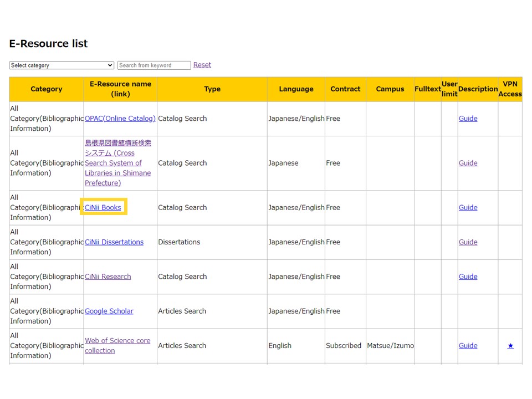Open the CiNii Books link
532x399 pixels.
point(103,207)
